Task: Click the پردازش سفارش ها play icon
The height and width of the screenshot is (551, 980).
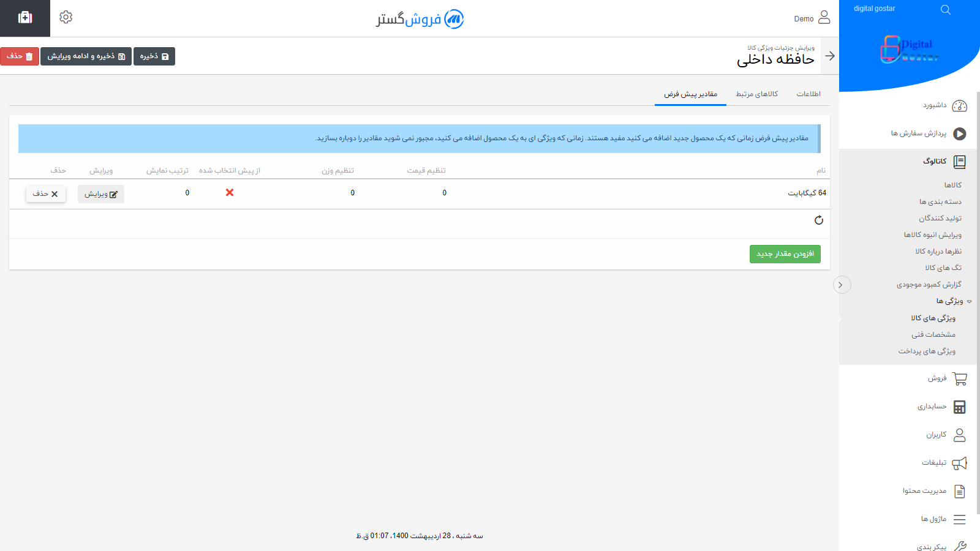Action: coord(959,134)
